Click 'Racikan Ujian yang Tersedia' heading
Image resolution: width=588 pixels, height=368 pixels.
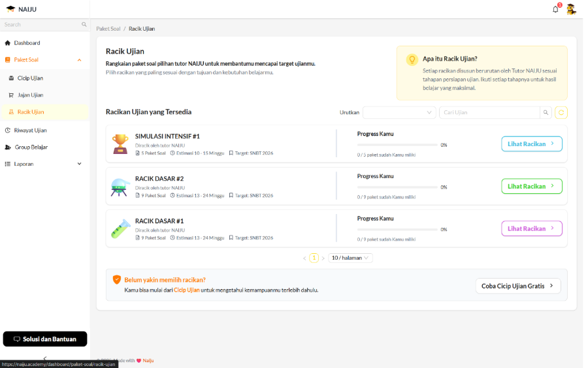tap(148, 112)
